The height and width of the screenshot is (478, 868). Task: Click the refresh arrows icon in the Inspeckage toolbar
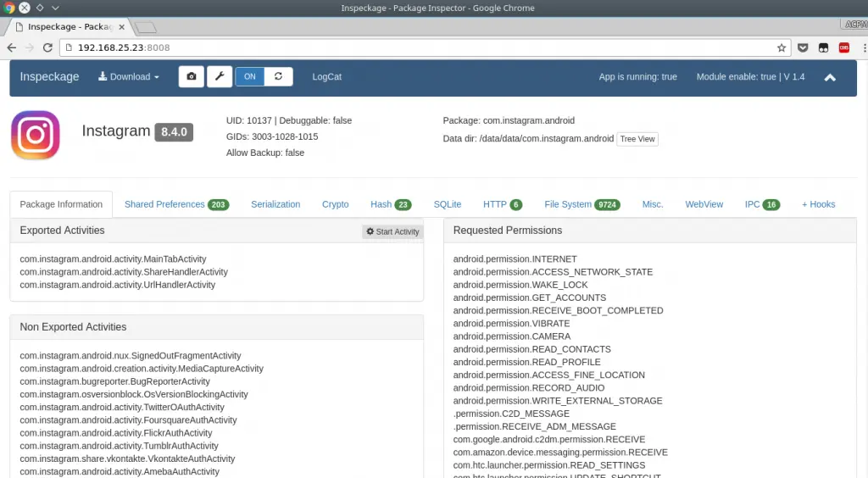coord(278,76)
